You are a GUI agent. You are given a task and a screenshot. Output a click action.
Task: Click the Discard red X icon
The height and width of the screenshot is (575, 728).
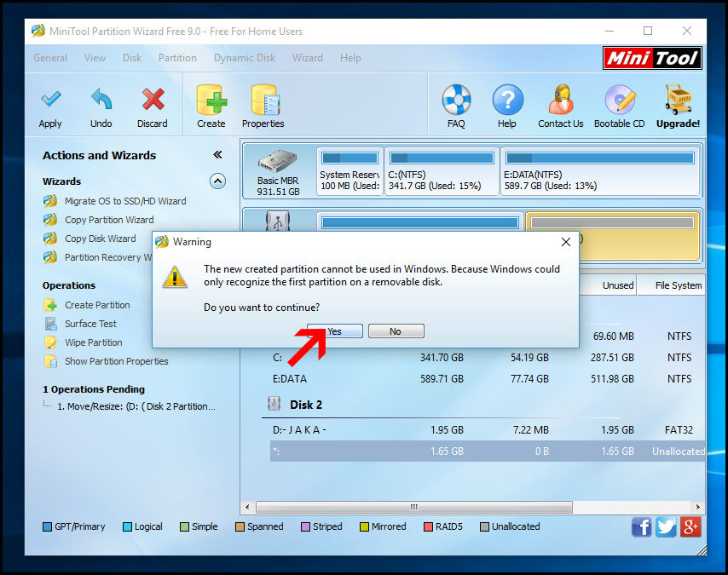pos(153,99)
